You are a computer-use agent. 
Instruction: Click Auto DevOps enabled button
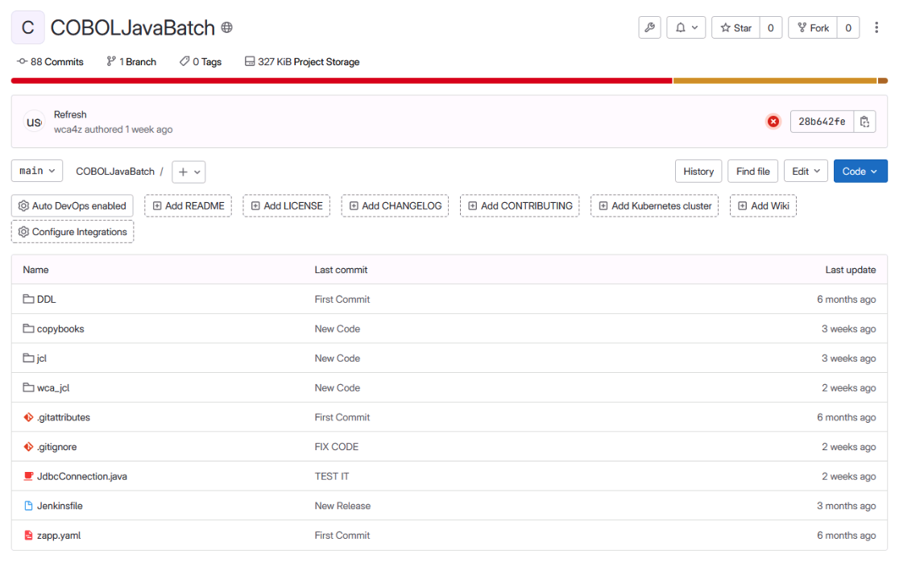(73, 205)
